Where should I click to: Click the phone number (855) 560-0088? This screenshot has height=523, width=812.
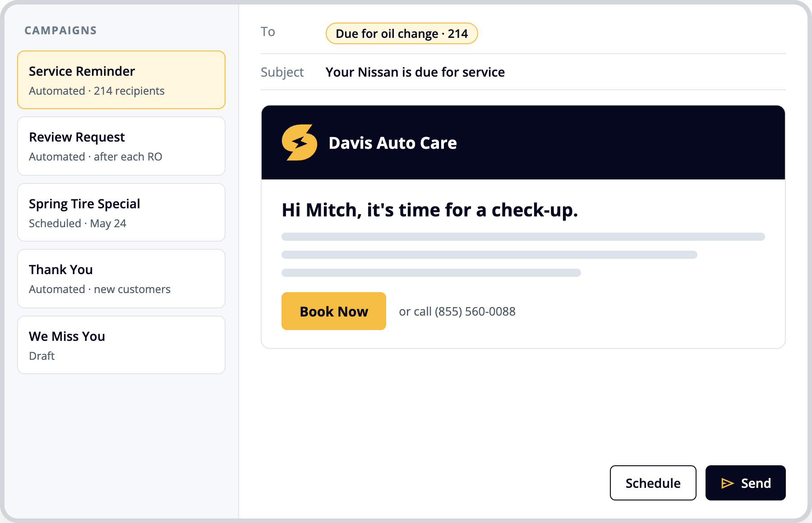click(x=475, y=312)
